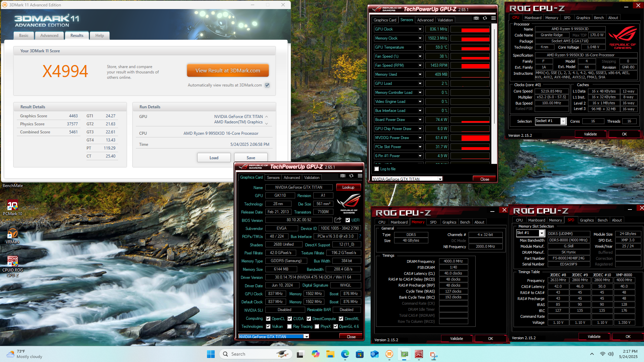Toggle the PhysX checkbox

(317, 326)
